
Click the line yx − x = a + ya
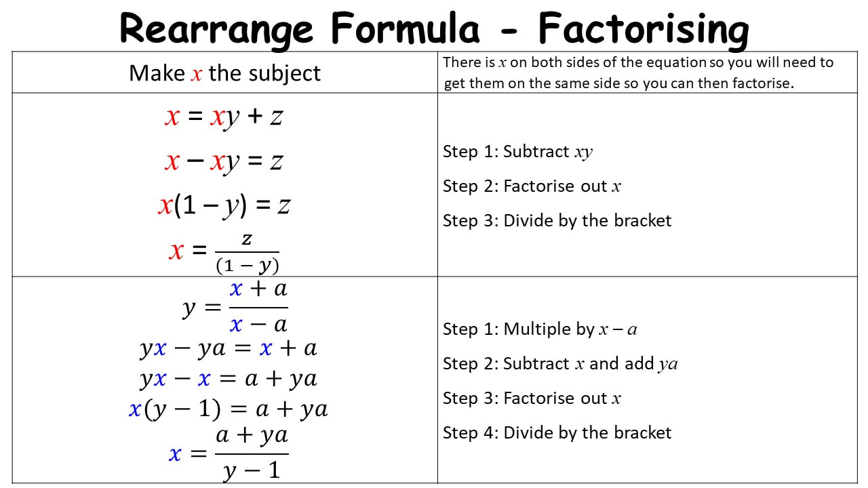coord(229,378)
